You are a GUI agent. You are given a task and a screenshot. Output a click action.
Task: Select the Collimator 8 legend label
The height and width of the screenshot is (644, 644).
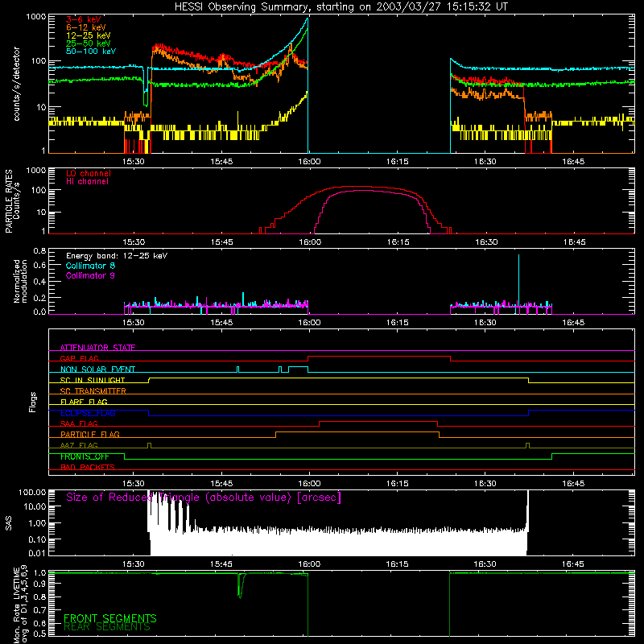90,266
